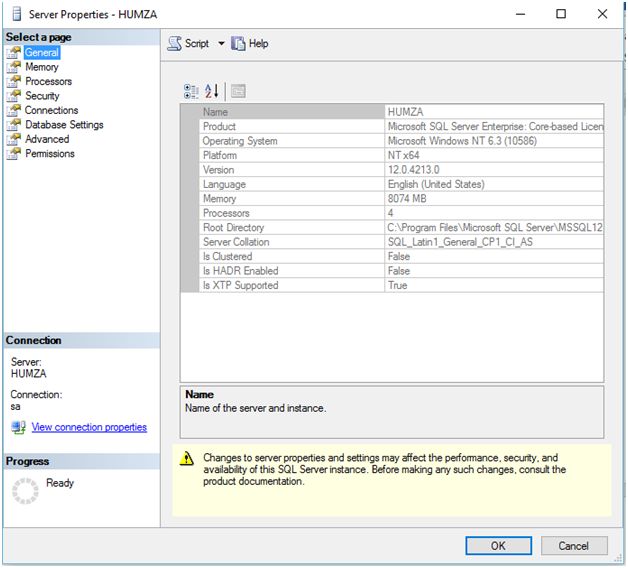Click the Cancel button
628x568 pixels.
574,546
